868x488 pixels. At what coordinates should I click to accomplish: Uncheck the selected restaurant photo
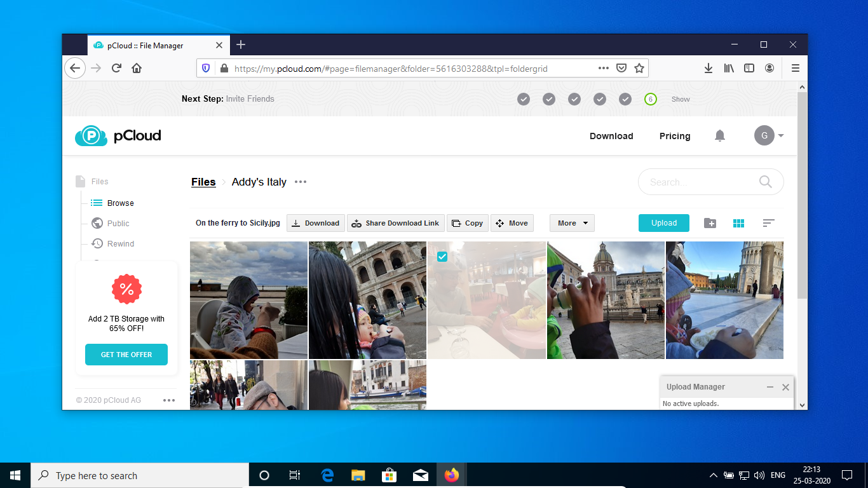click(442, 257)
